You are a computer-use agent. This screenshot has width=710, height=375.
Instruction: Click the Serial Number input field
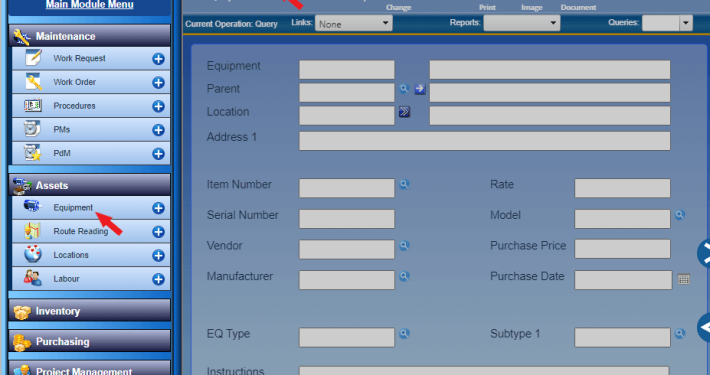pos(347,219)
